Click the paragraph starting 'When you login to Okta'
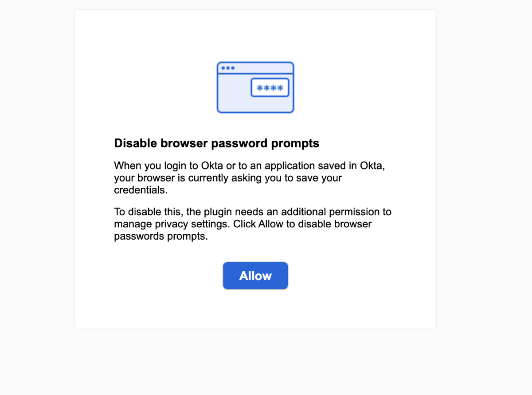The image size is (532, 395). click(252, 178)
